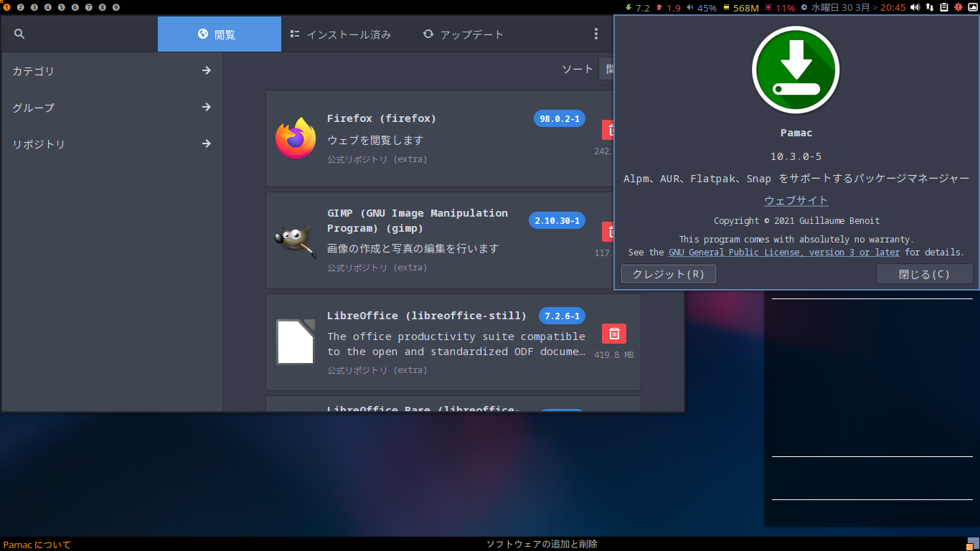Select the LibreOffice (libreoffice-still) title

pyautogui.click(x=427, y=316)
